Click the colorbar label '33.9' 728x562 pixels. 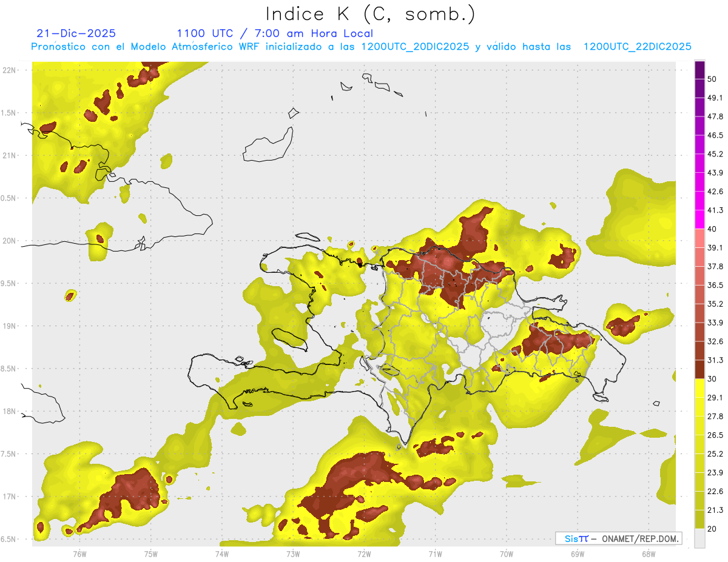click(x=715, y=323)
